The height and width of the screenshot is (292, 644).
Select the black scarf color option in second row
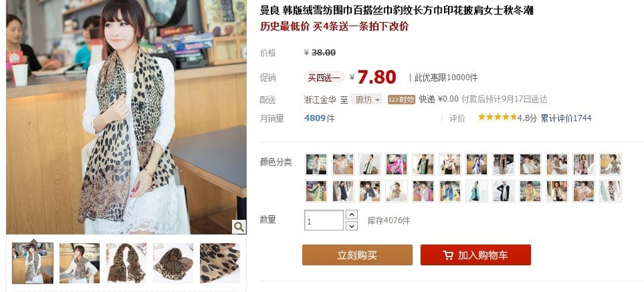click(x=503, y=191)
